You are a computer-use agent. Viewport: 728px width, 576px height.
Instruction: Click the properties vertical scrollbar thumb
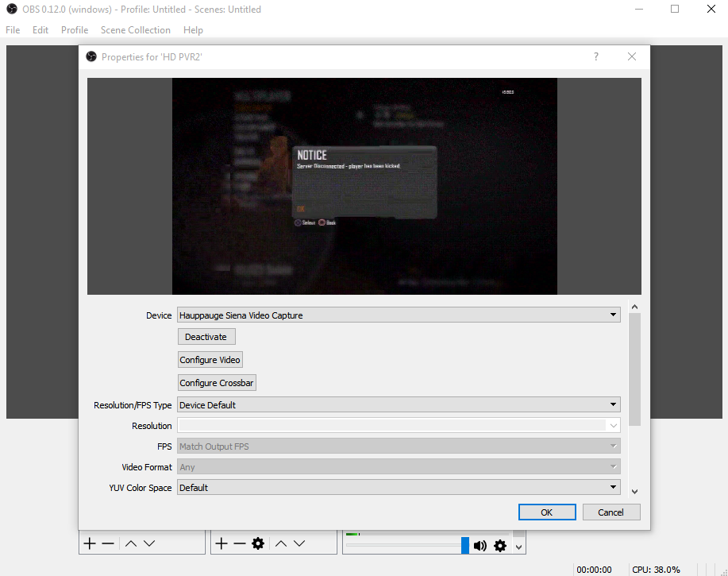634,369
